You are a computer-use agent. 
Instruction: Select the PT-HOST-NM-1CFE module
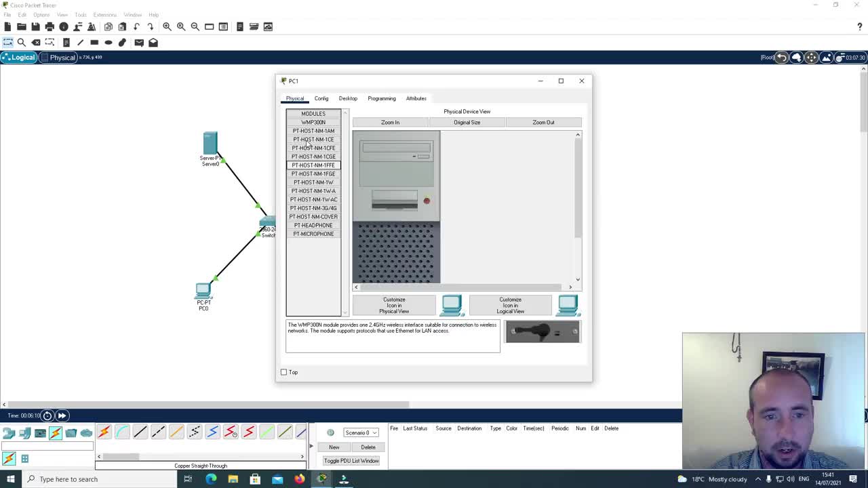313,148
